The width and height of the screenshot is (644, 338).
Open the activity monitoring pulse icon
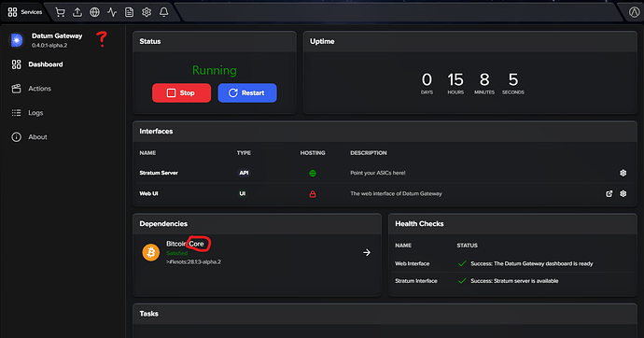(x=112, y=12)
